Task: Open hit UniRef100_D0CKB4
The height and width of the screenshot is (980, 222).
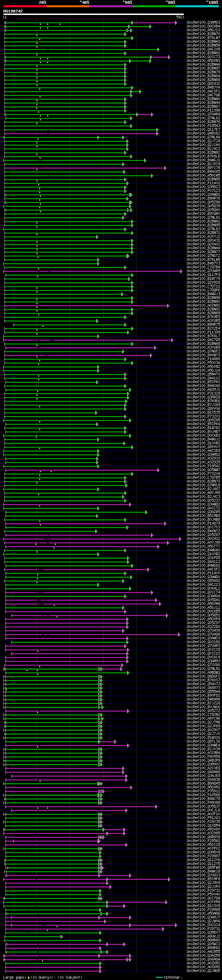Action: pyautogui.click(x=203, y=27)
